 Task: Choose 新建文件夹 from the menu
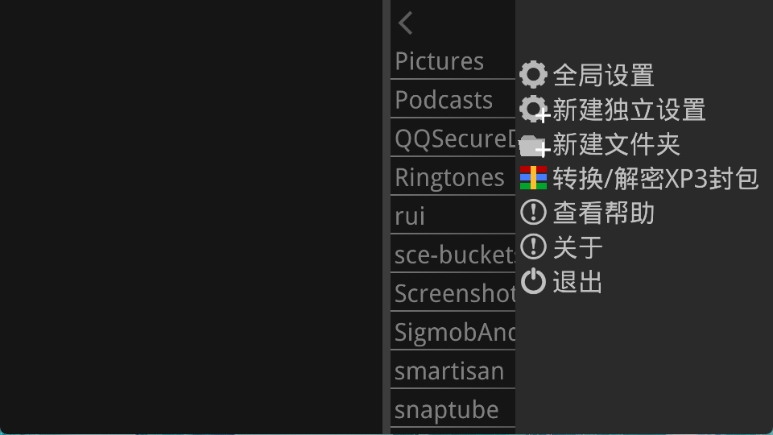616,145
